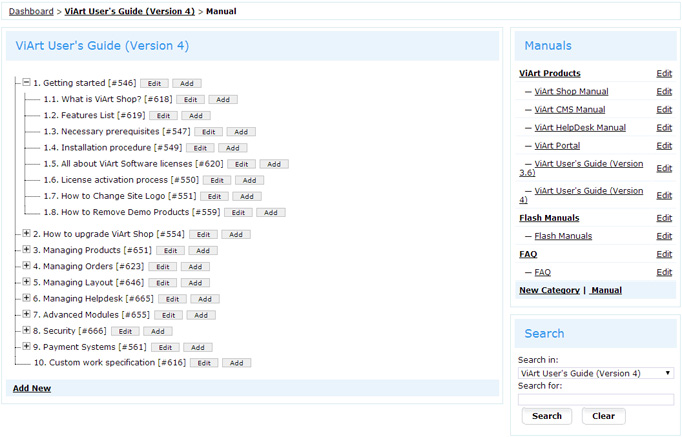Click the Search for text field
Screen dimensions: 682x437
(595, 399)
